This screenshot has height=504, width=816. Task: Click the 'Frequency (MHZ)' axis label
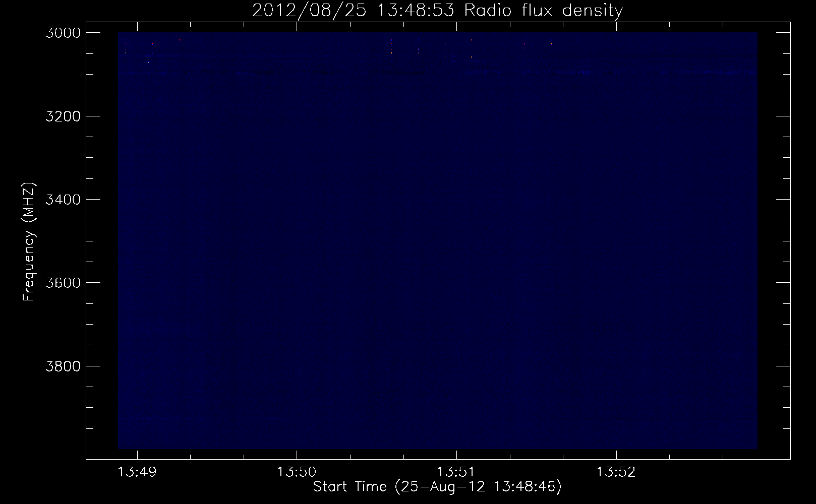click(x=29, y=242)
